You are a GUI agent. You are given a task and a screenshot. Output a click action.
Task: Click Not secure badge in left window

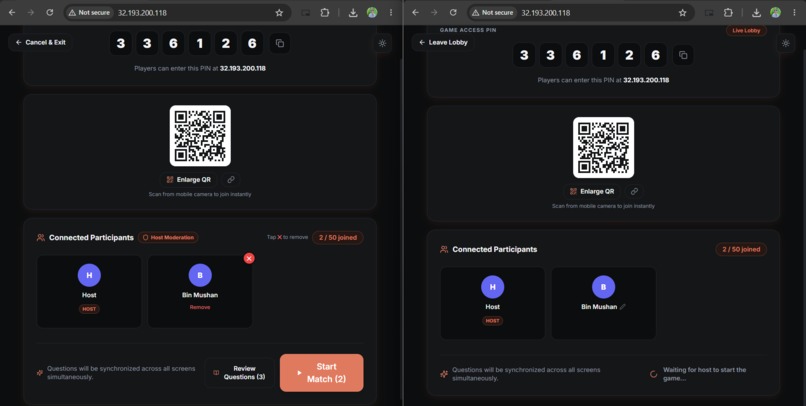(89, 13)
